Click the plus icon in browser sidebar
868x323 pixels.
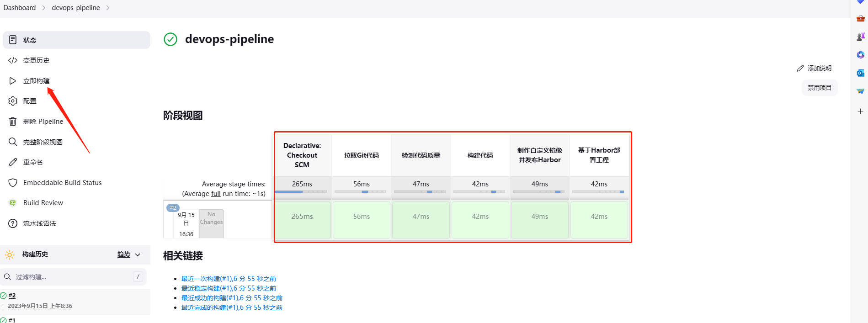[x=860, y=111]
